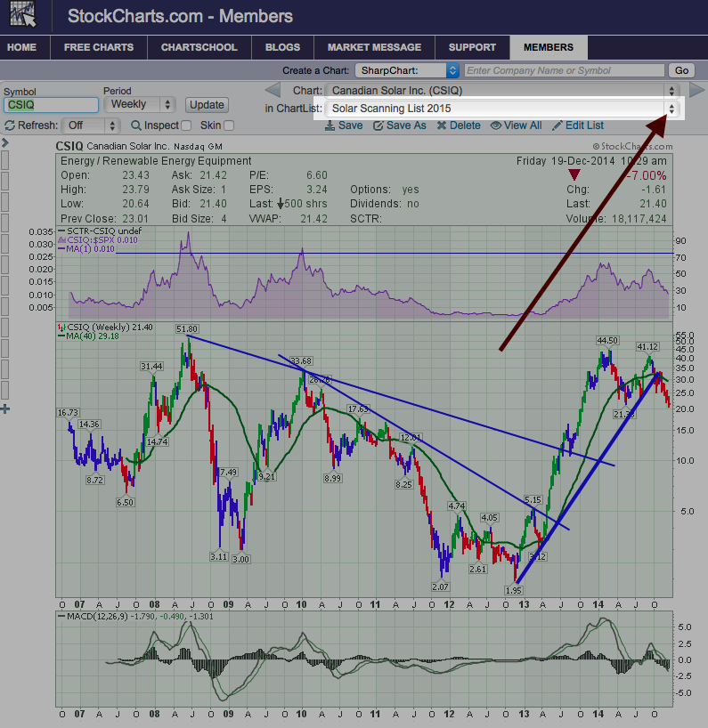Click the Save disk icon

pos(330,125)
